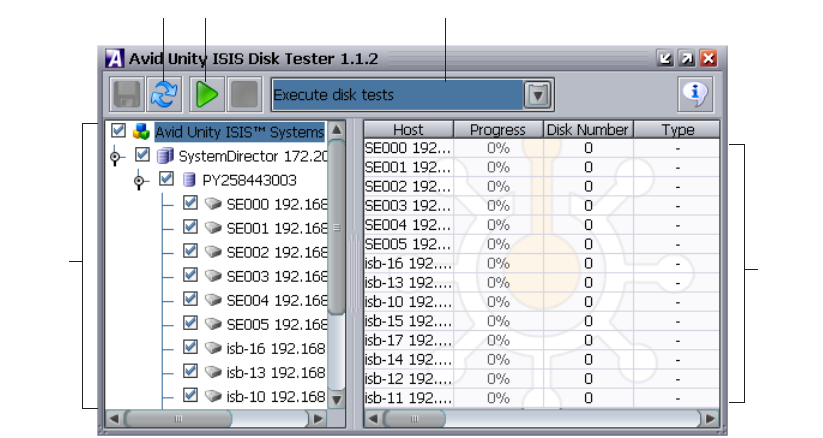823x438 pixels.
Task: Select the isb-11 192... table row
Action: tap(542, 398)
